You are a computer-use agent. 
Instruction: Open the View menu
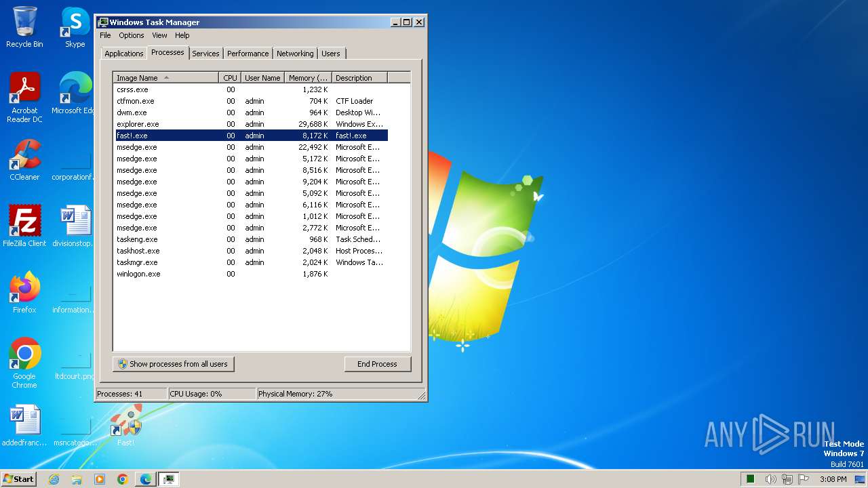159,35
